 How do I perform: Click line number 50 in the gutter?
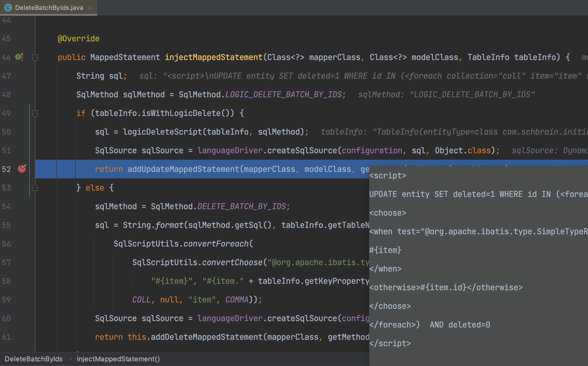[x=6, y=132]
